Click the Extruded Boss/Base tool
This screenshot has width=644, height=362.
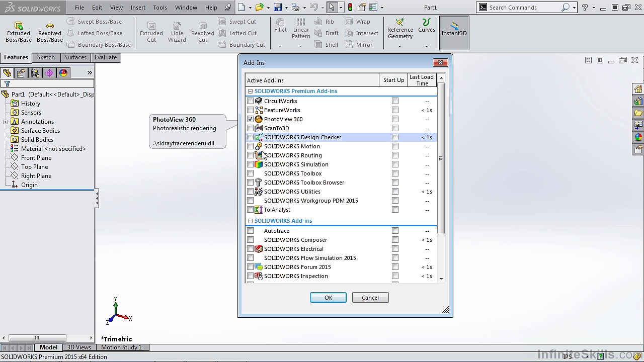19,32
